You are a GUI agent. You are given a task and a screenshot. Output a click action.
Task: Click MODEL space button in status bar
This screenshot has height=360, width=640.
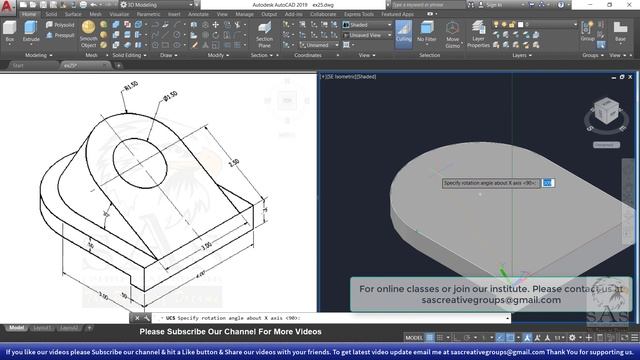point(413,338)
